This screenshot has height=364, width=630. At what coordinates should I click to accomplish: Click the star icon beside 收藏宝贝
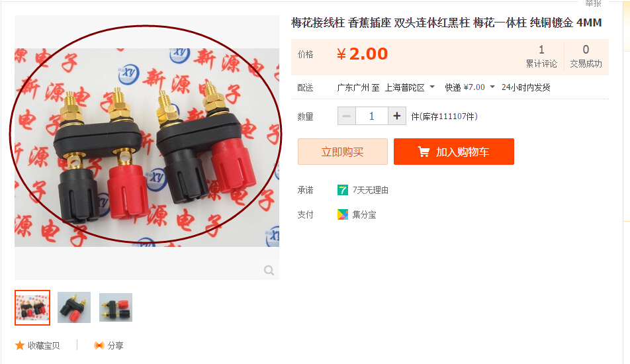pyautogui.click(x=20, y=345)
